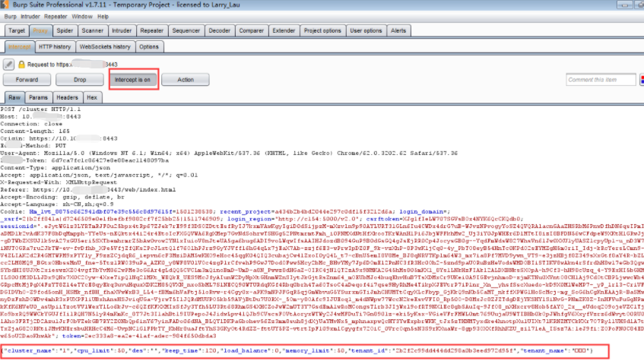Click the red-blue highlight color swatch
The height and width of the screenshot is (364, 644).
tap(642, 80)
